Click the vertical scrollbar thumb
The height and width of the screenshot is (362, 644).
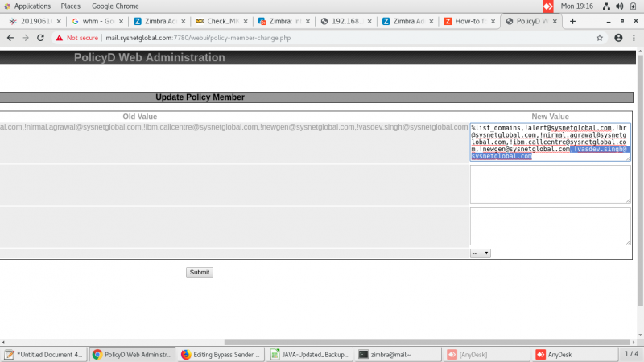[640, 180]
